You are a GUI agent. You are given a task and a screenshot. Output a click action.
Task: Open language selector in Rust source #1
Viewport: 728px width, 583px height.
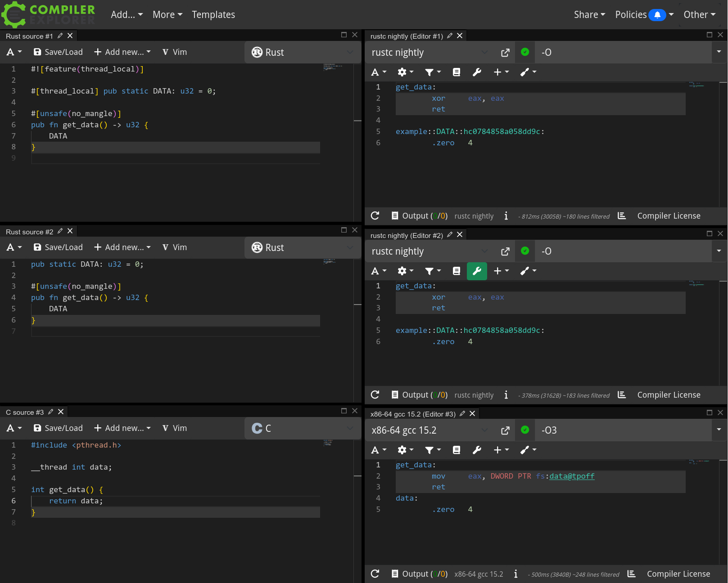(x=303, y=52)
